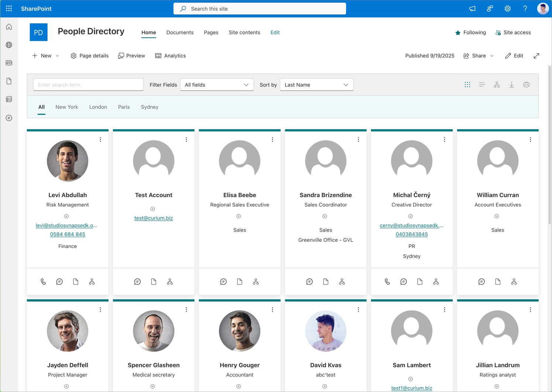Switch to list view layout icon
This screenshot has height=392, width=552.
(482, 85)
